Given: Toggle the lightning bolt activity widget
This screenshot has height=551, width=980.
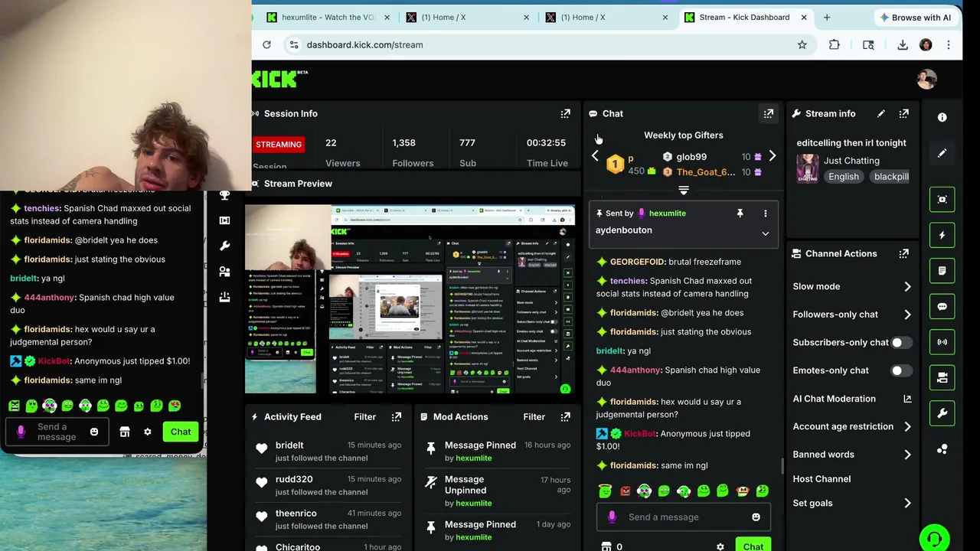Looking at the screenshot, I should (942, 235).
